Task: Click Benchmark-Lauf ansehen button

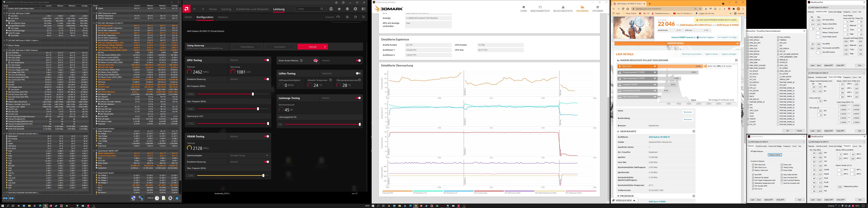Action: click(x=692, y=54)
